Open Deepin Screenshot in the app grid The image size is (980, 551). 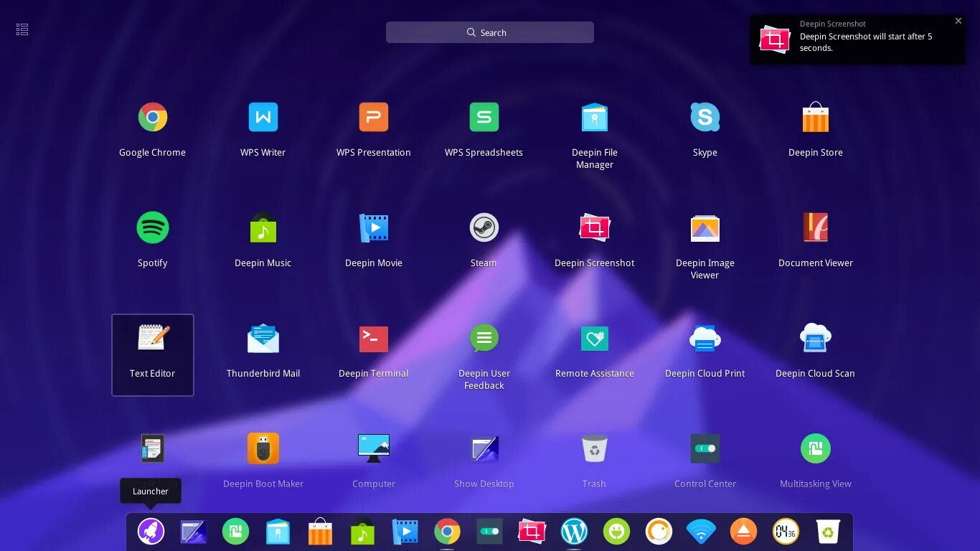pos(594,227)
